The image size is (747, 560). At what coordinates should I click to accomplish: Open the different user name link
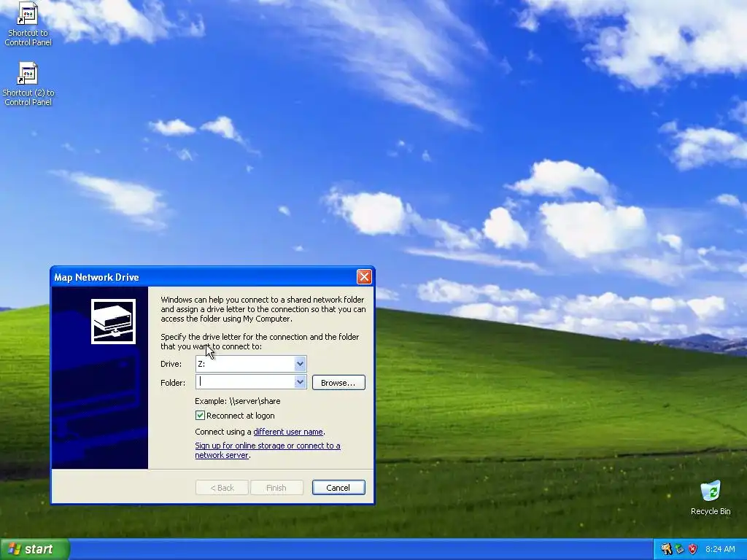point(288,432)
